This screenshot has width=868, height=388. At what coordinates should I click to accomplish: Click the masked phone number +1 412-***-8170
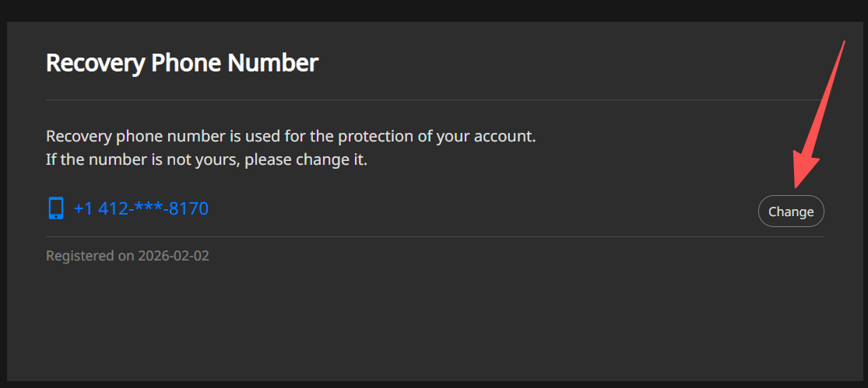(x=141, y=208)
